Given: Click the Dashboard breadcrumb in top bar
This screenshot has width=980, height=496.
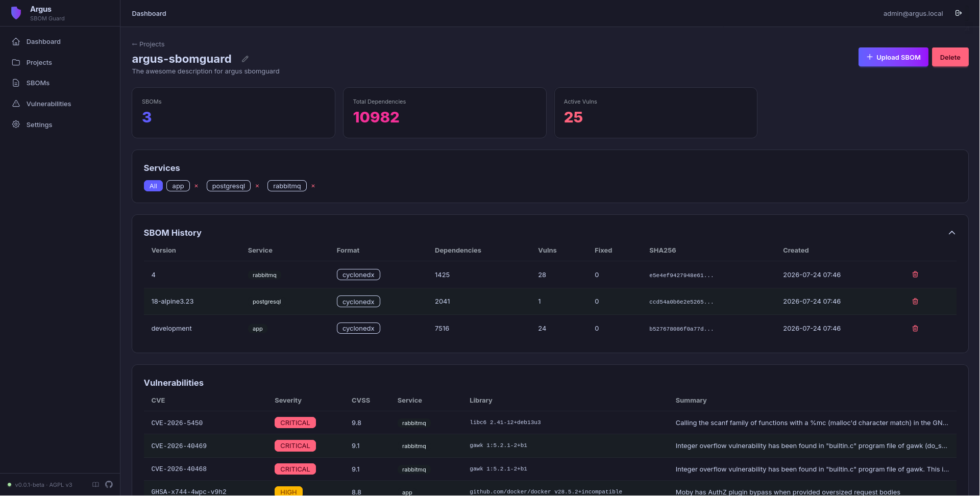Looking at the screenshot, I should point(149,14).
